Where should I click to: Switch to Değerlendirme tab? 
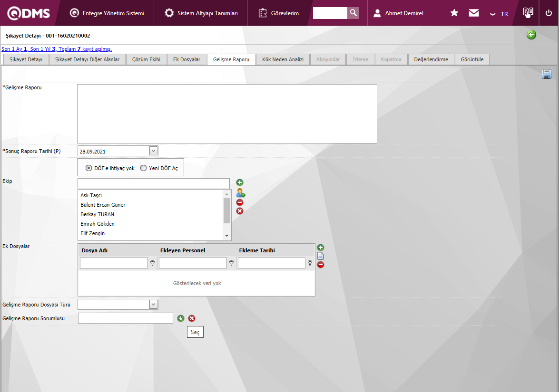[x=431, y=59]
